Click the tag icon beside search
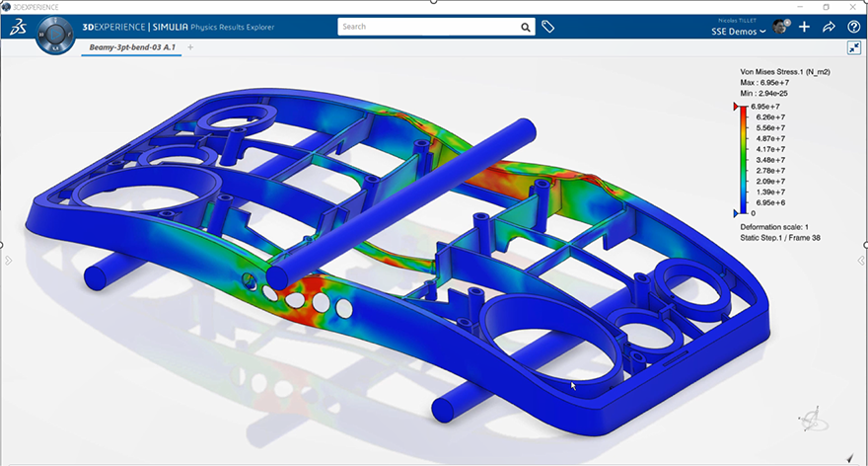This screenshot has width=868, height=466. pyautogui.click(x=548, y=27)
